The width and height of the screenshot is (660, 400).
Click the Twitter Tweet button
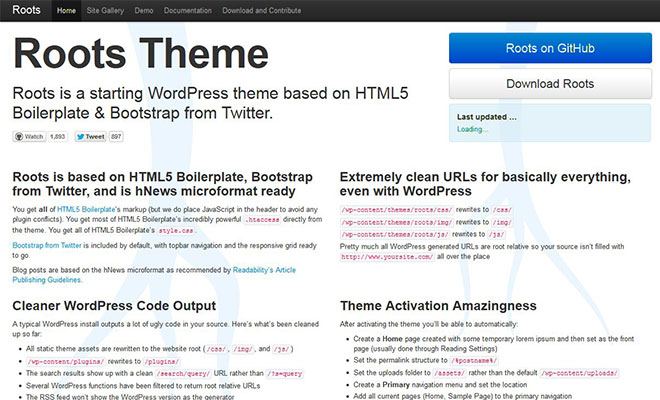(90, 136)
